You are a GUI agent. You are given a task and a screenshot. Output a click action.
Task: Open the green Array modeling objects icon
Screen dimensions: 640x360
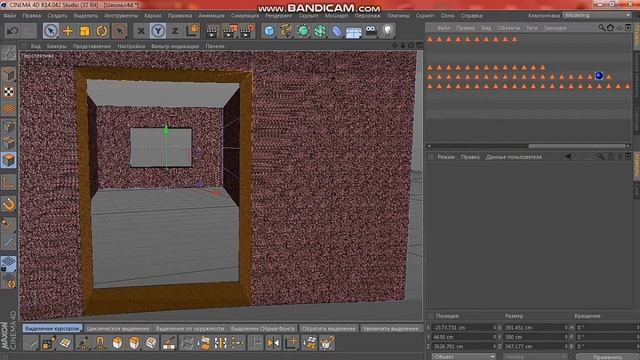pos(320,31)
